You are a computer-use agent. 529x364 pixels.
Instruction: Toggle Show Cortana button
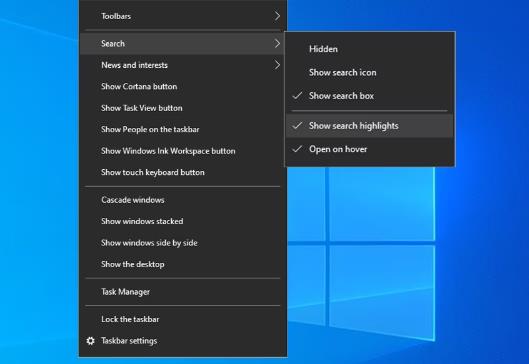point(183,87)
